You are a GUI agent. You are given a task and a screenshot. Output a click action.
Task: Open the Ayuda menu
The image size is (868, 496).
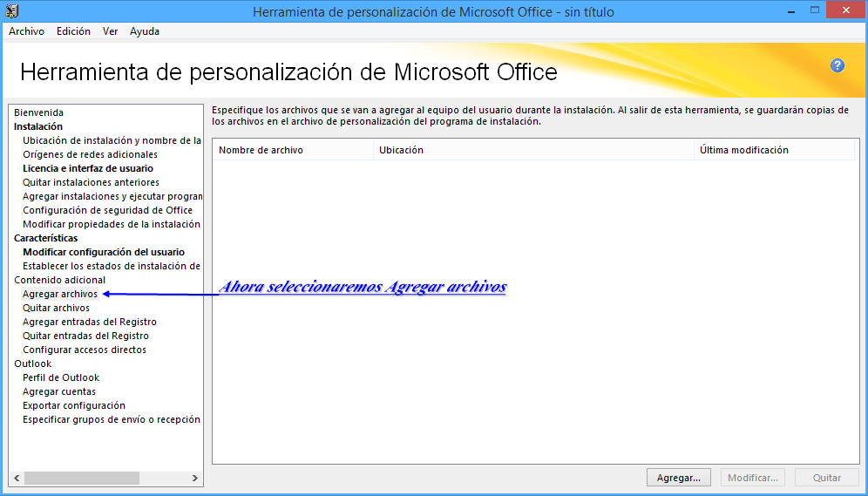coord(145,31)
